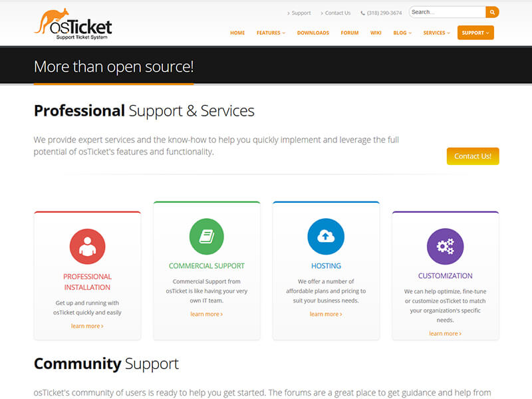Click the "More than open source!" banner title
Viewport: 532px width, 399px height.
[x=114, y=67]
